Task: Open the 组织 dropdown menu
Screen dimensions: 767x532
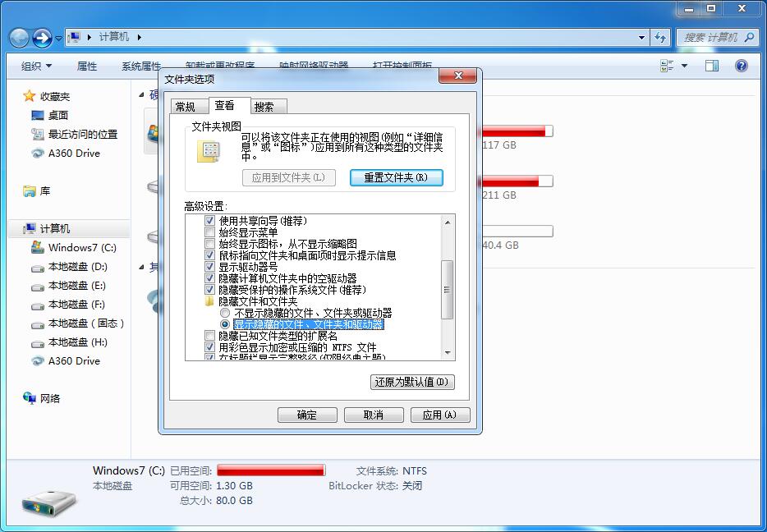Action: pyautogui.click(x=34, y=66)
